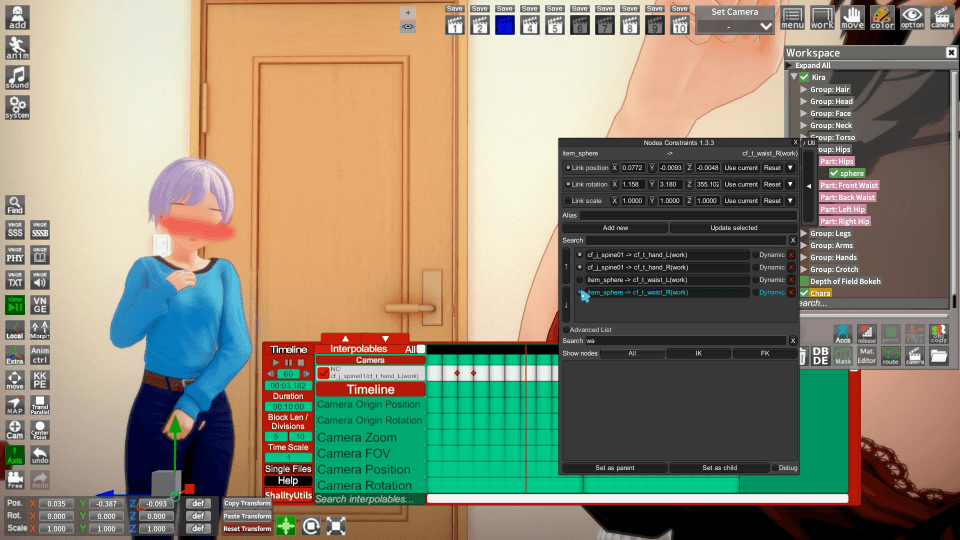Open the color tab
The width and height of the screenshot is (960, 540).
pyautogui.click(x=882, y=18)
